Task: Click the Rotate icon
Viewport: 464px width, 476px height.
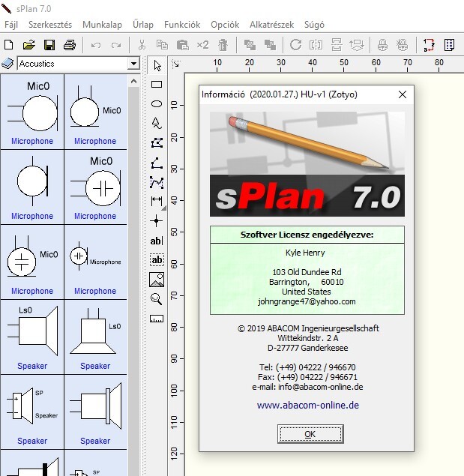Action: (x=295, y=45)
